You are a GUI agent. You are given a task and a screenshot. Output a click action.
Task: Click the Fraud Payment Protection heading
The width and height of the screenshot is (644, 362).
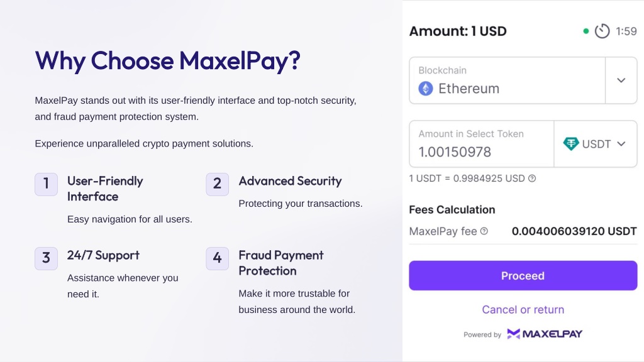coord(281,263)
